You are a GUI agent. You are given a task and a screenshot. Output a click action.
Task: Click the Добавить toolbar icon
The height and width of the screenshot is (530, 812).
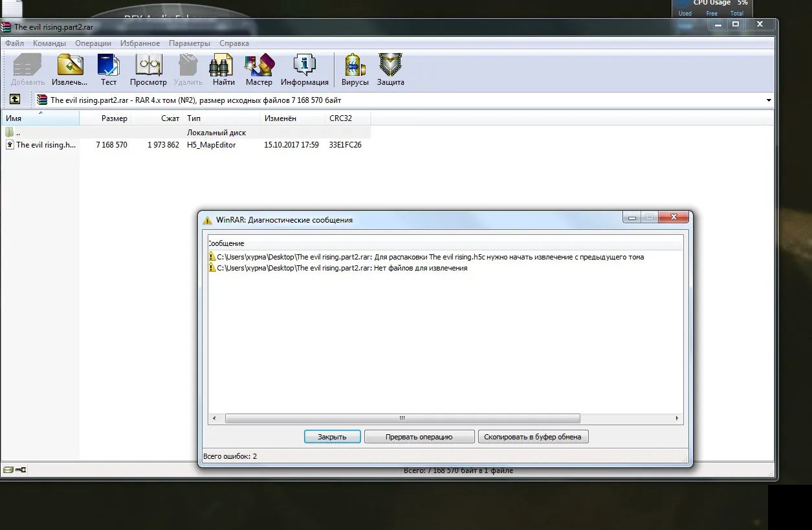(27, 70)
